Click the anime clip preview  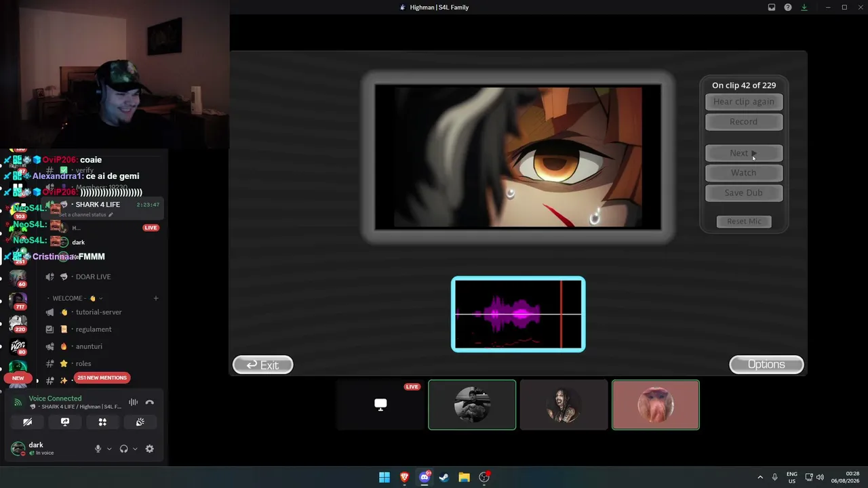pyautogui.click(x=518, y=157)
